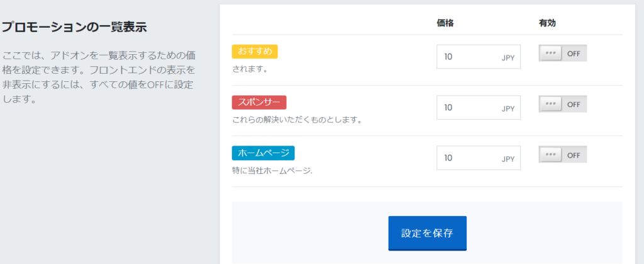Click the されます。 description text

pyautogui.click(x=250, y=69)
